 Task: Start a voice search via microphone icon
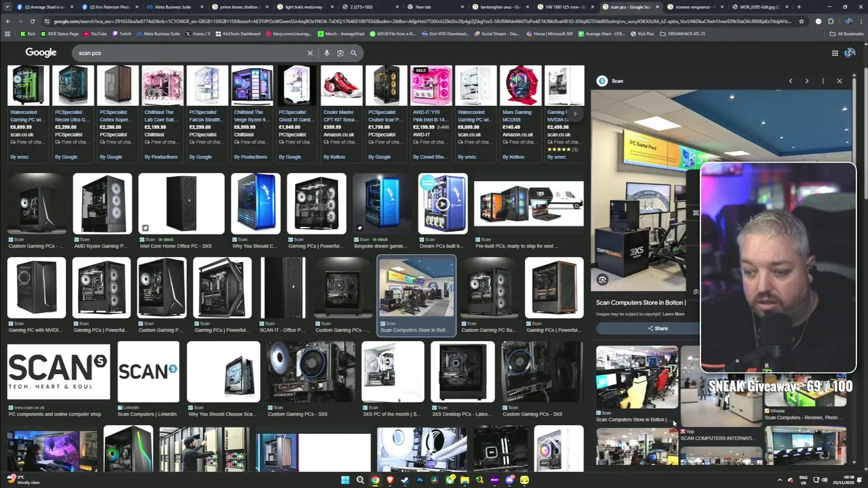tap(326, 53)
